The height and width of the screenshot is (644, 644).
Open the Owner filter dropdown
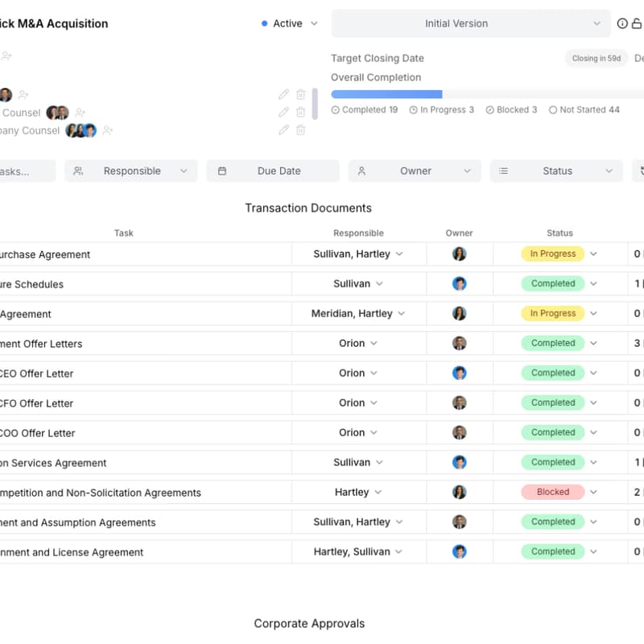(415, 171)
